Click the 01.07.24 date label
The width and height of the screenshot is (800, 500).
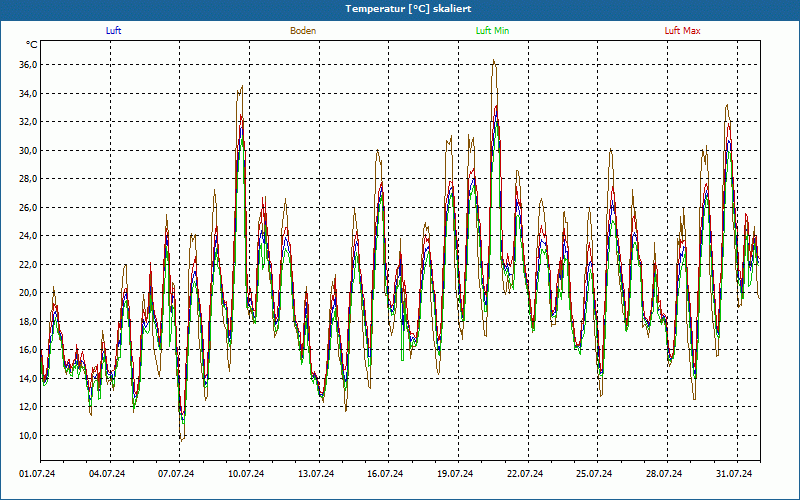point(37,474)
